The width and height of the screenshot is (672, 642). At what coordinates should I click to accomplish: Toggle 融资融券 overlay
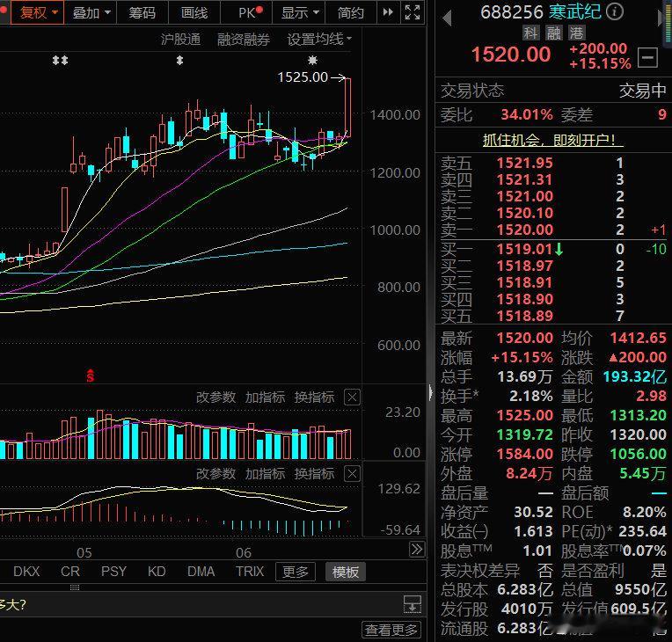tap(244, 40)
